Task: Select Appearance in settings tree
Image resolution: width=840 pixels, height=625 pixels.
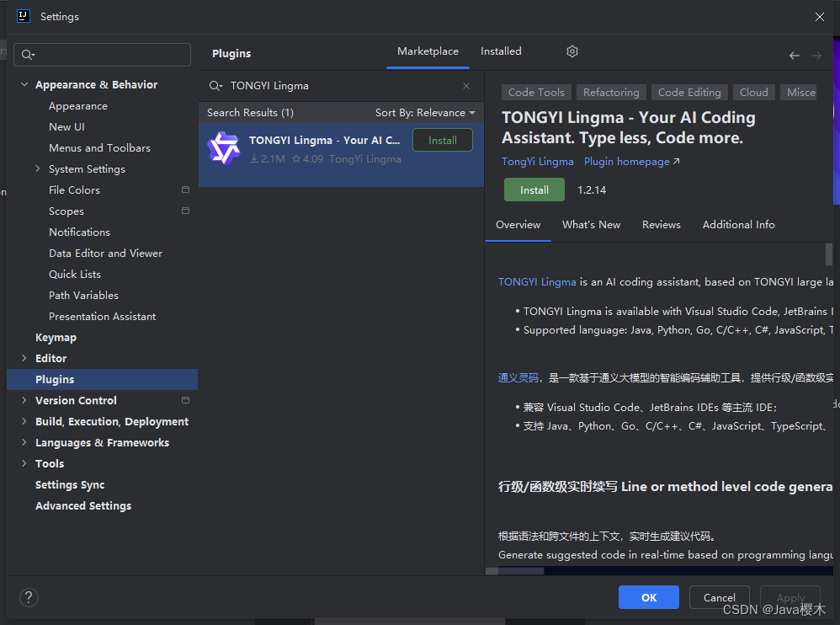Action: coord(78,106)
